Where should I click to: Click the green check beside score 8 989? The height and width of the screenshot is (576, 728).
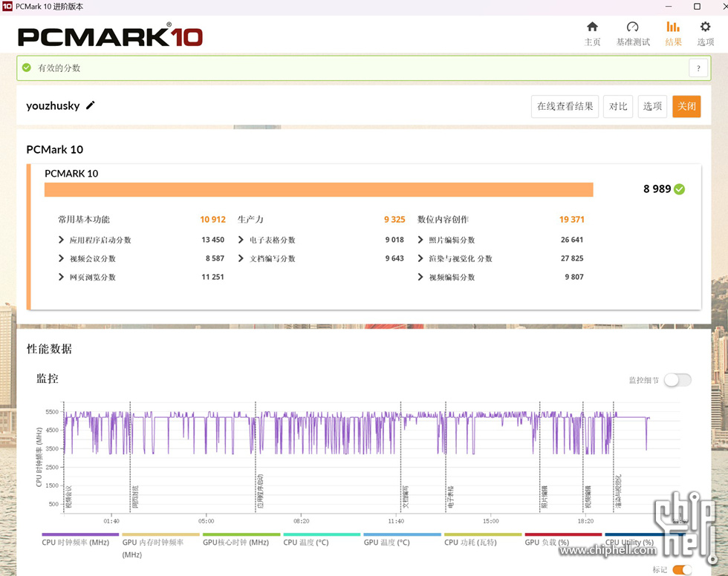tap(679, 189)
